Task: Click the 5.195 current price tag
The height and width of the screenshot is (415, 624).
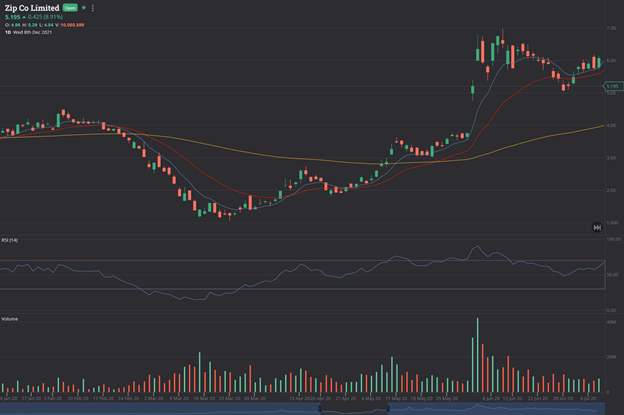Action: pyautogui.click(x=613, y=86)
